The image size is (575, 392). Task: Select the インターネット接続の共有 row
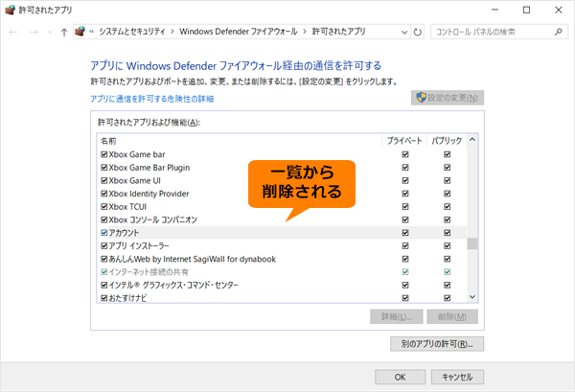(x=282, y=272)
